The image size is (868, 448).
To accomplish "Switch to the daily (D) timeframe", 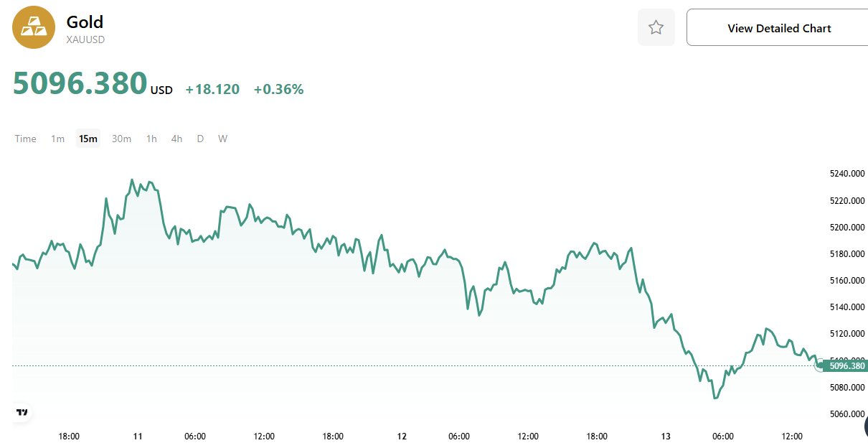I will pyautogui.click(x=200, y=139).
